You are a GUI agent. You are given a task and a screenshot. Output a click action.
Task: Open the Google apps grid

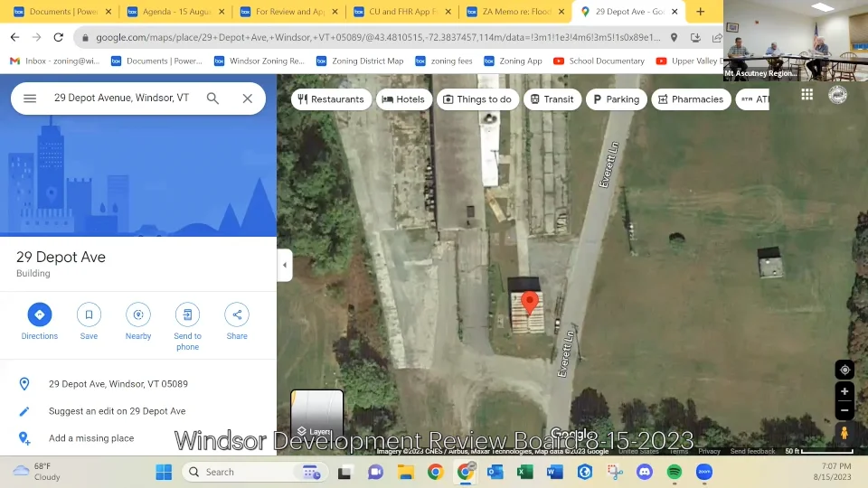pos(807,95)
